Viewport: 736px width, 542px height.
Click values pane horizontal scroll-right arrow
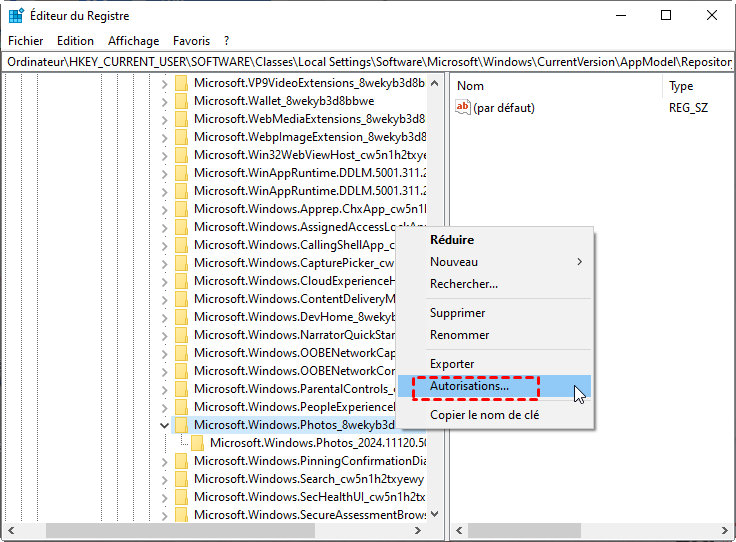725,531
